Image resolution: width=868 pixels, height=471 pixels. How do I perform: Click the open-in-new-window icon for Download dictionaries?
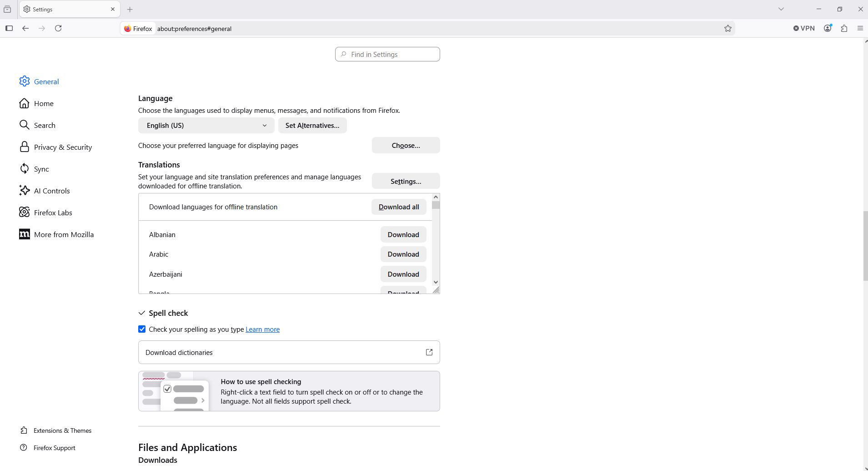tap(429, 352)
